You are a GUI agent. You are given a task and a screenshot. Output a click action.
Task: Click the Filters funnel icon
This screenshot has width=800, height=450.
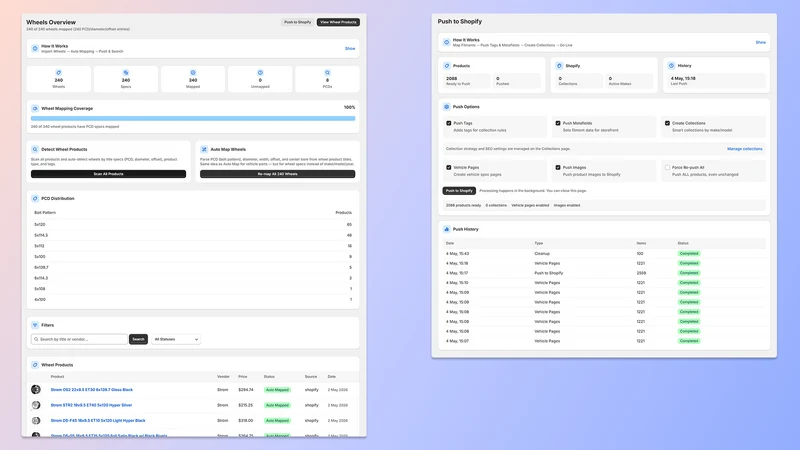(35, 325)
